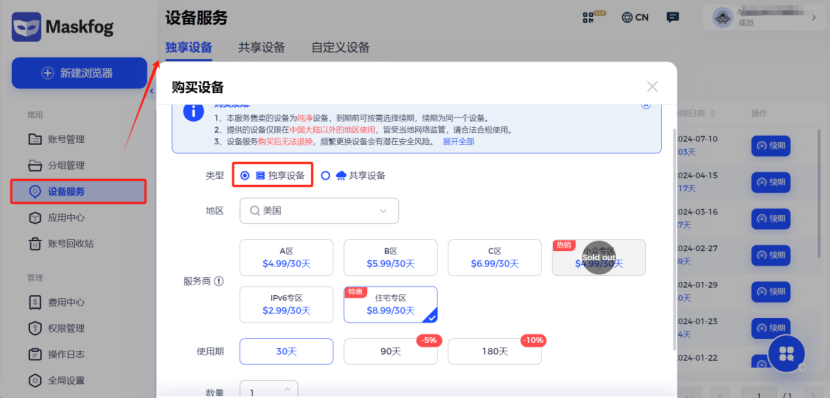This screenshot has width=830, height=398.
Task: Choose the C区 $6.99/30天 provider
Action: 495,257
